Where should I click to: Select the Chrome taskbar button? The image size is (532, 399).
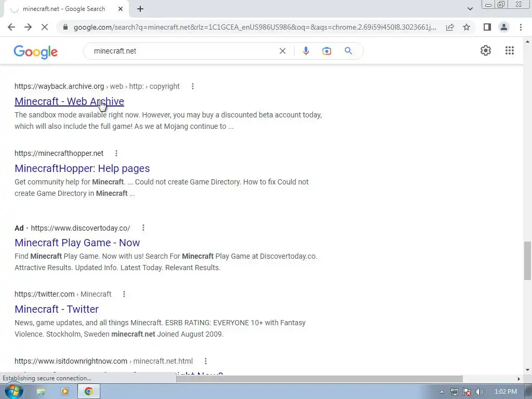[x=88, y=392]
